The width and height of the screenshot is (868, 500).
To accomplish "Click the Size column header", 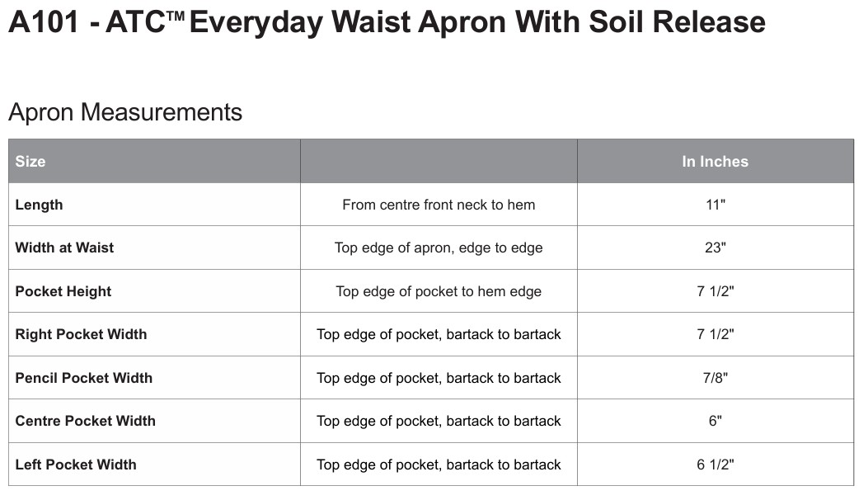I will coord(30,162).
